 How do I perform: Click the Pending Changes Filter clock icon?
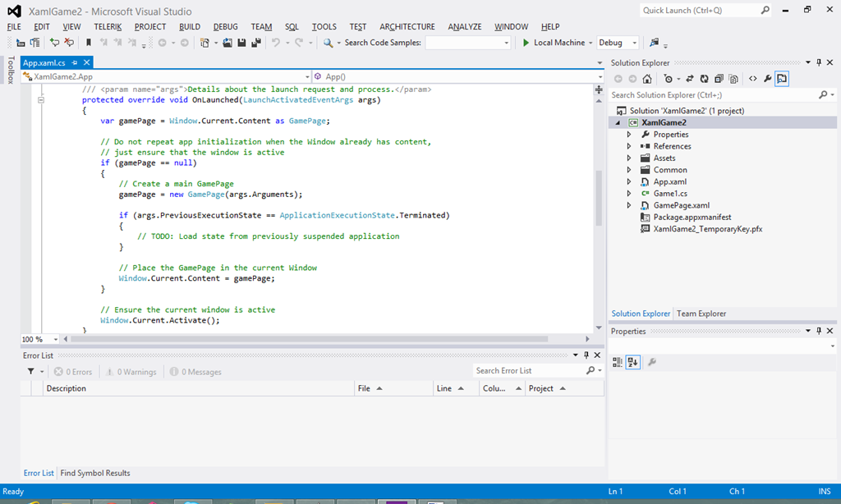tap(668, 79)
